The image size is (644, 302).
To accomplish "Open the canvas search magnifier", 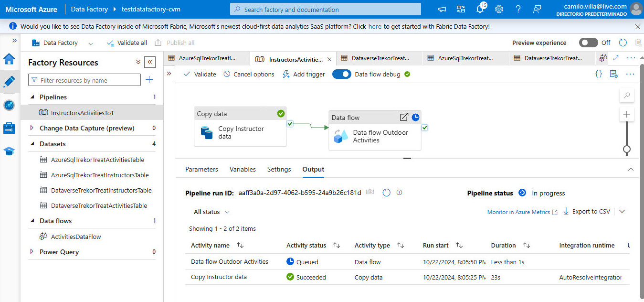I will (627, 95).
